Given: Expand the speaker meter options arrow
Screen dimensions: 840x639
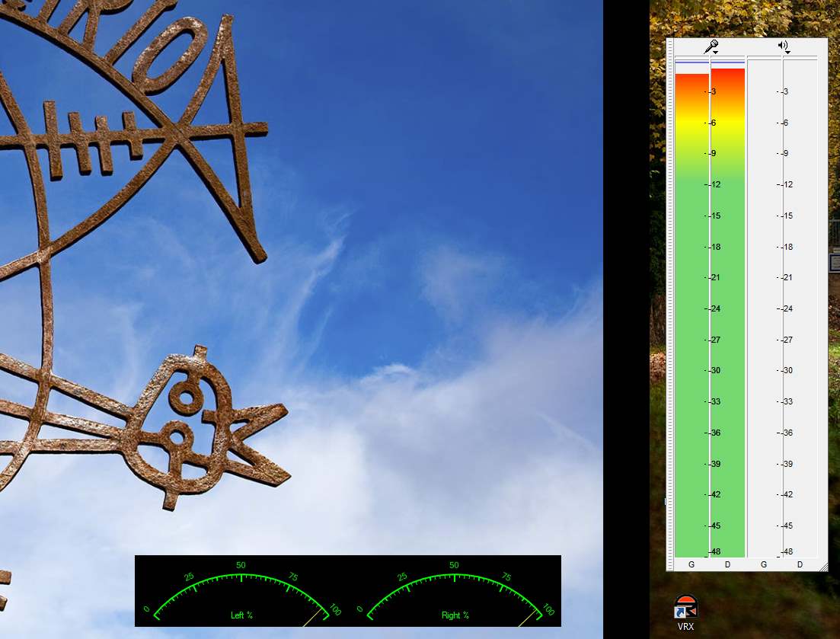Looking at the screenshot, I should [787, 52].
